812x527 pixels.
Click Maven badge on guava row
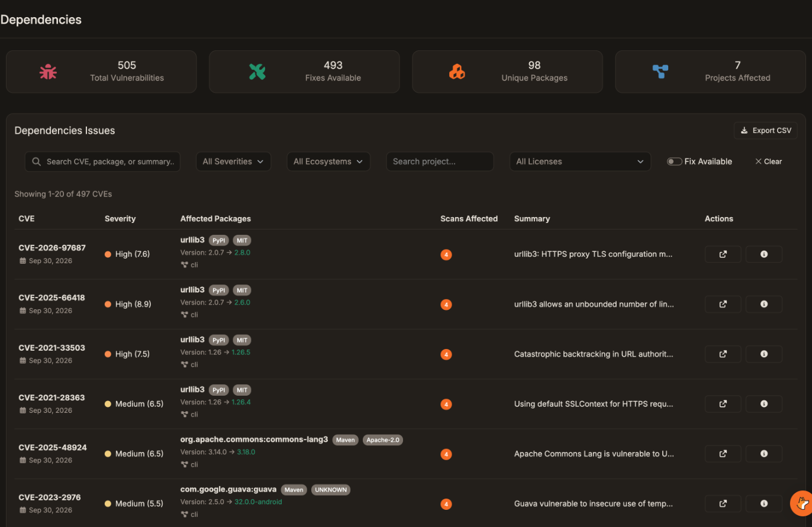(294, 490)
